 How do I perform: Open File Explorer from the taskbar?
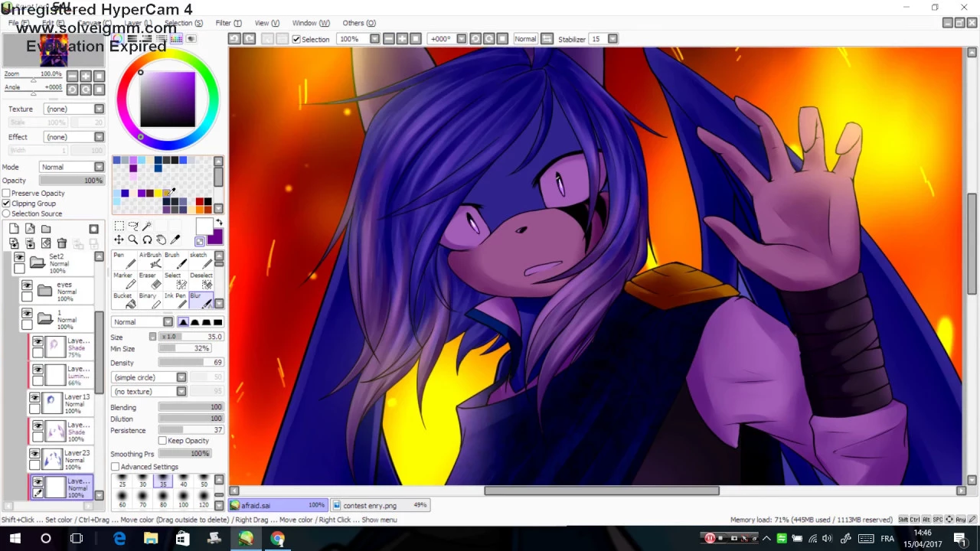[x=151, y=539]
